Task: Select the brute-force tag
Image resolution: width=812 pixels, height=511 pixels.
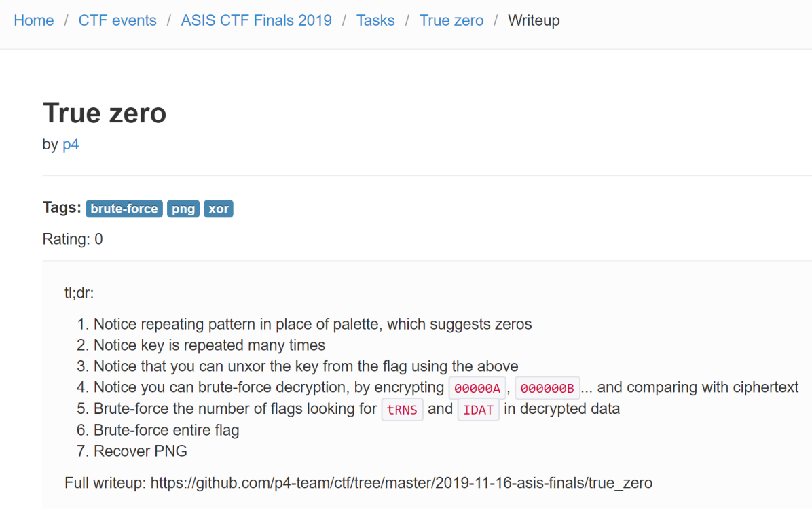Action: [124, 209]
